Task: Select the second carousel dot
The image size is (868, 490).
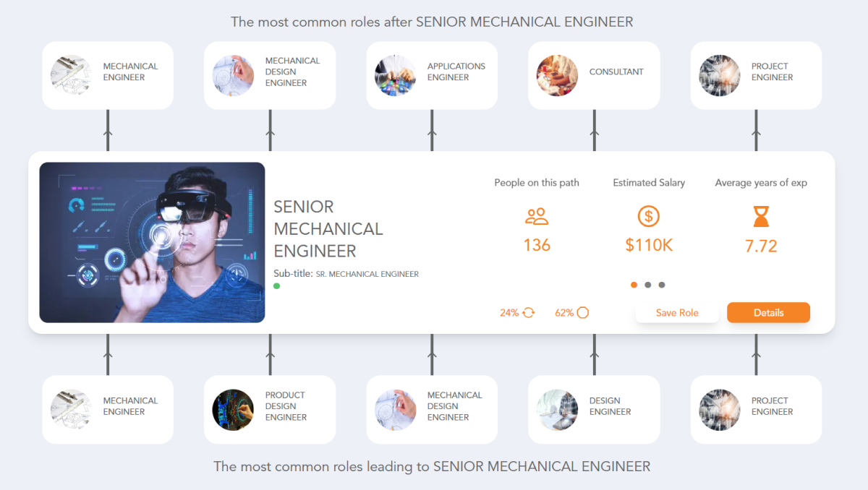Action: 648,285
